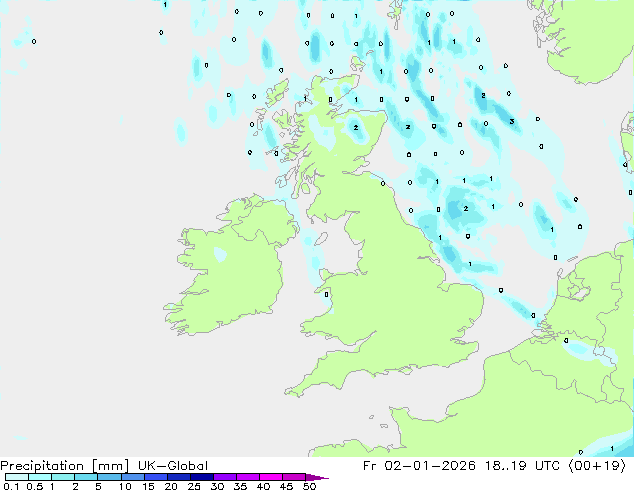Click the legend tick label '35'
Image resolution: width=634 pixels, height=490 pixels.
240,486
